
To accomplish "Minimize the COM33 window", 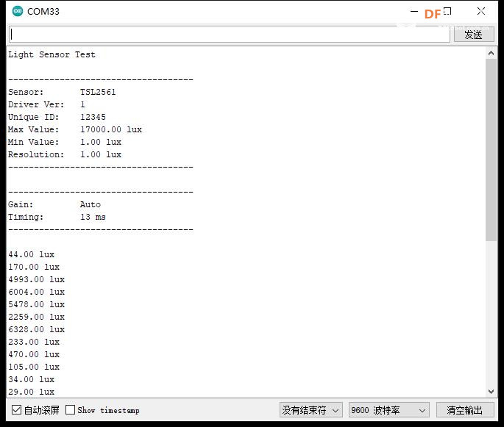I will click(x=414, y=12).
